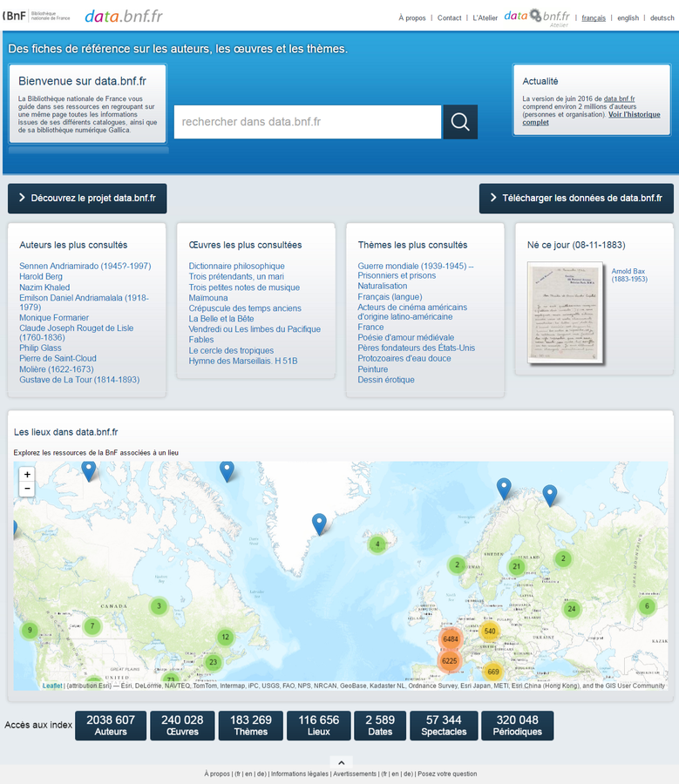Screen dimensions: 679x784
Task: Expand footer with the up chevron
Action: [x=342, y=762]
